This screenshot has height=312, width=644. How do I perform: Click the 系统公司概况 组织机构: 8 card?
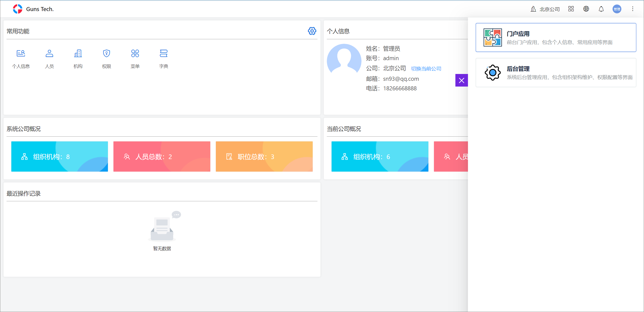(x=60, y=157)
